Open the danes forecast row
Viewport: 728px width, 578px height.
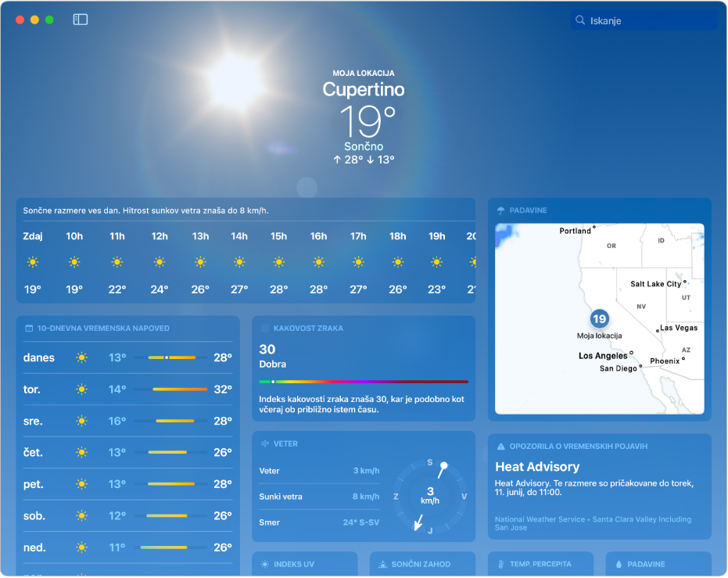(x=127, y=357)
